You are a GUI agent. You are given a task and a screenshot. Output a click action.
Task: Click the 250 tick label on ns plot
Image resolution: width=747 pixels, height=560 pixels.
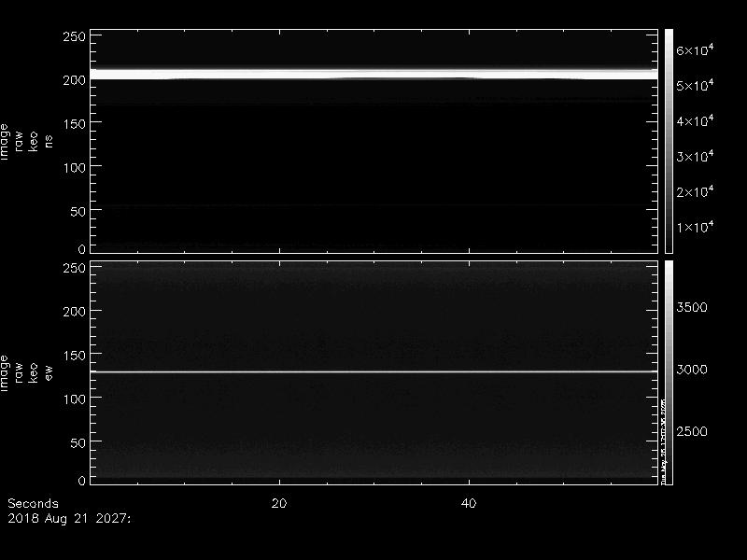[74, 36]
